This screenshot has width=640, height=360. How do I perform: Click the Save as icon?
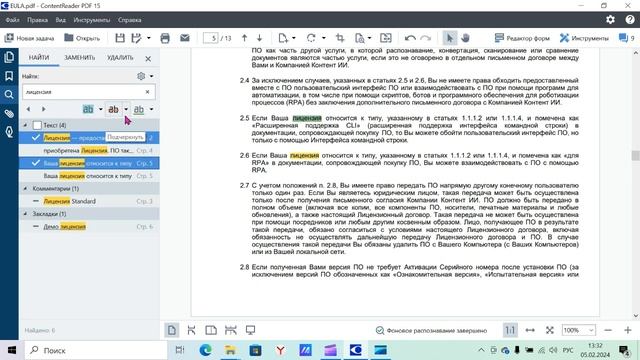click(x=137, y=38)
